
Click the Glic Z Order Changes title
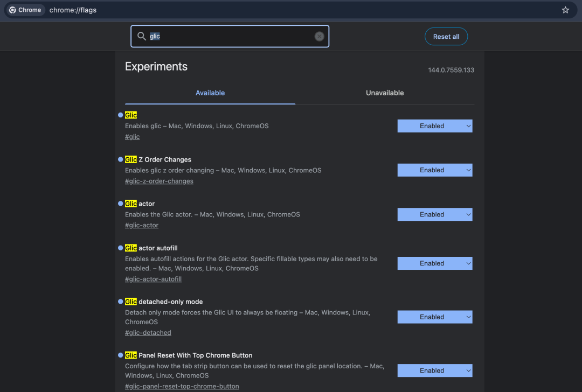coord(158,159)
